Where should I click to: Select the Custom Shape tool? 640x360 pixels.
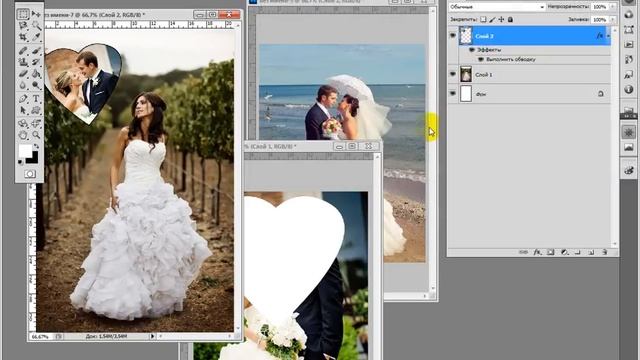[x=36, y=110]
